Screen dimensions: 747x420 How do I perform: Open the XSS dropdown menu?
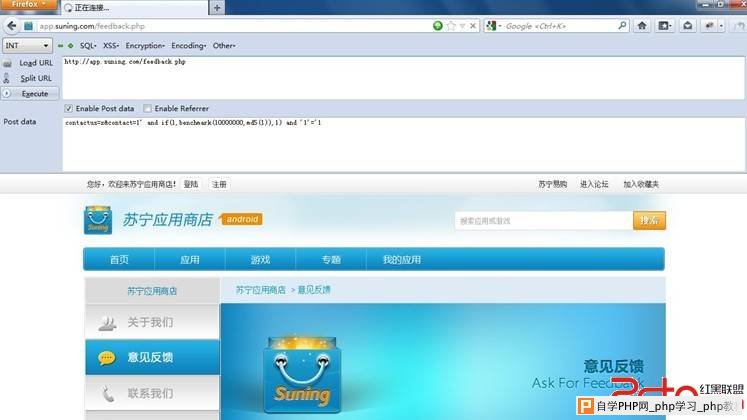tap(111, 46)
